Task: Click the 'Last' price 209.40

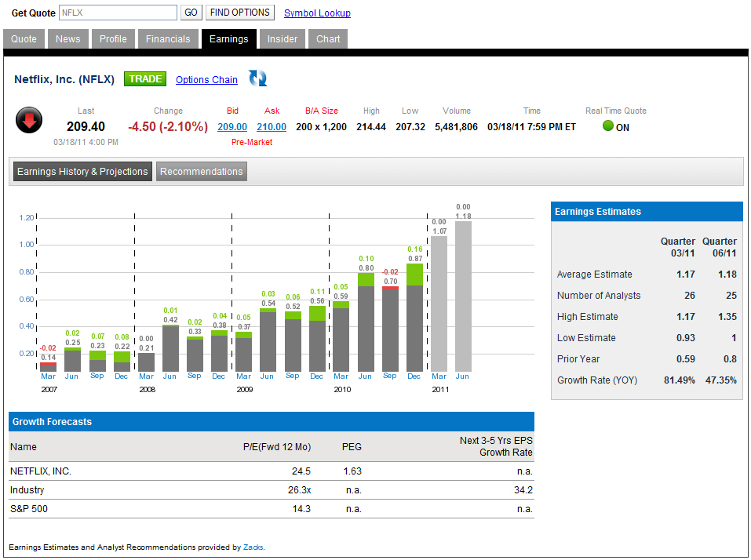Action: [86, 127]
